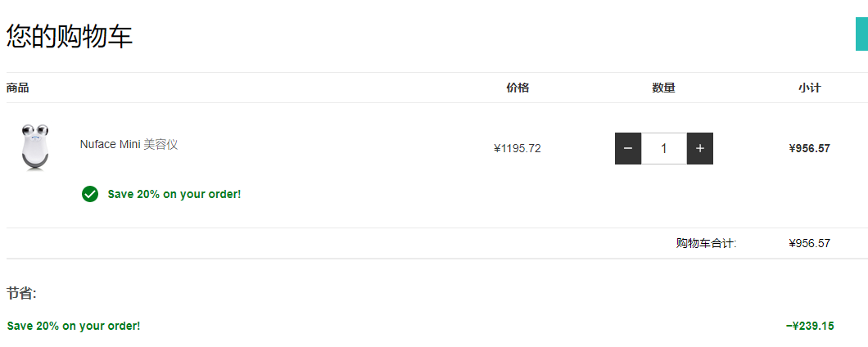The image size is (868, 347).
Task: Open the Nuface Mini product thumbnail
Action: tap(35, 148)
